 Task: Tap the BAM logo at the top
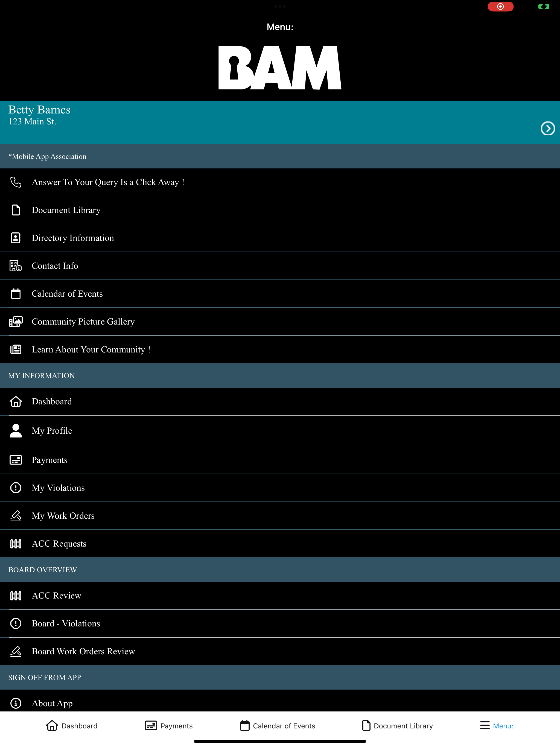click(x=280, y=68)
